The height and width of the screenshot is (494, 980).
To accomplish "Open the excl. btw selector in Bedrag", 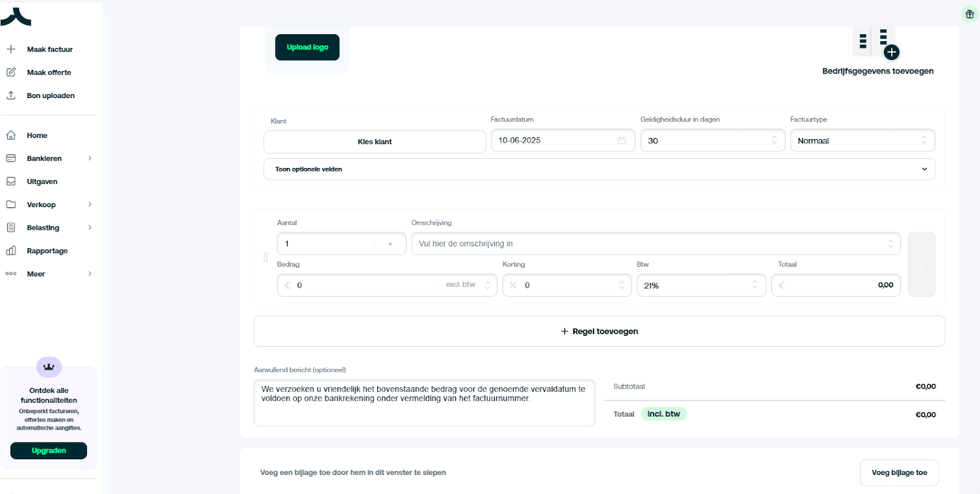I will [x=468, y=285].
